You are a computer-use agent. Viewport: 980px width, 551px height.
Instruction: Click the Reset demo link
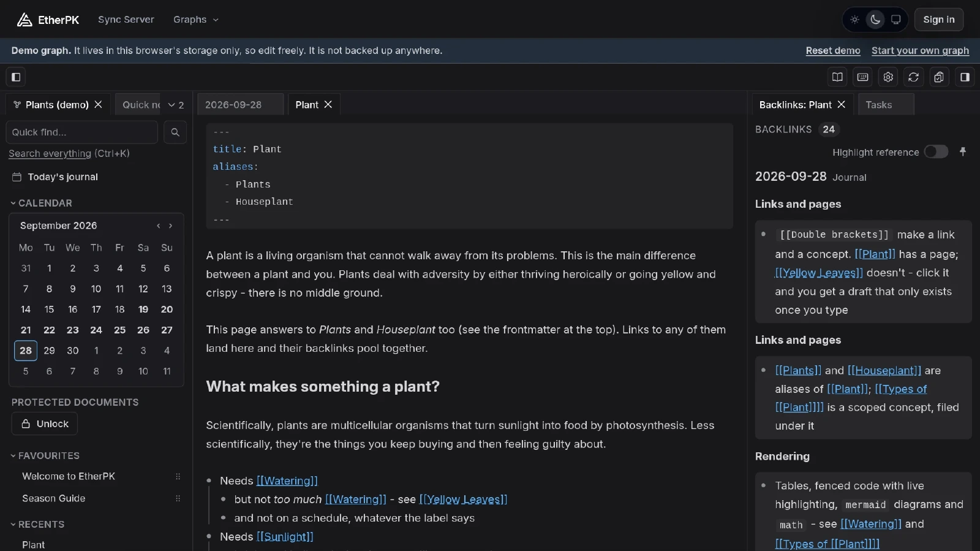(833, 51)
